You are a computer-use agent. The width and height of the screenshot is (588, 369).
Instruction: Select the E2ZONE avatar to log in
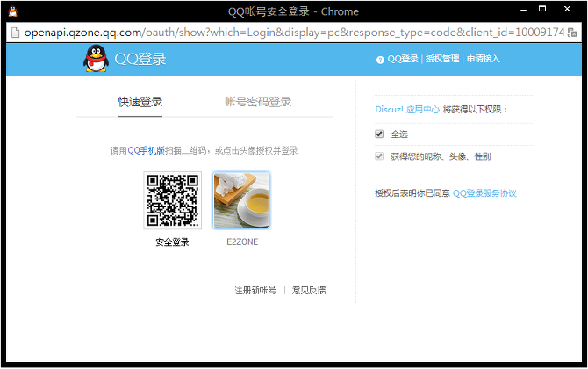pyautogui.click(x=241, y=200)
